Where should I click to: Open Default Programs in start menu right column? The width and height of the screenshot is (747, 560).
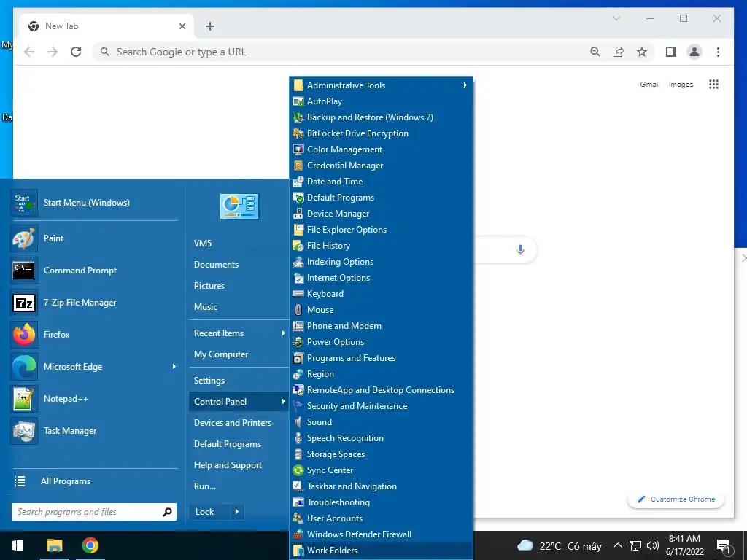[x=239, y=444]
